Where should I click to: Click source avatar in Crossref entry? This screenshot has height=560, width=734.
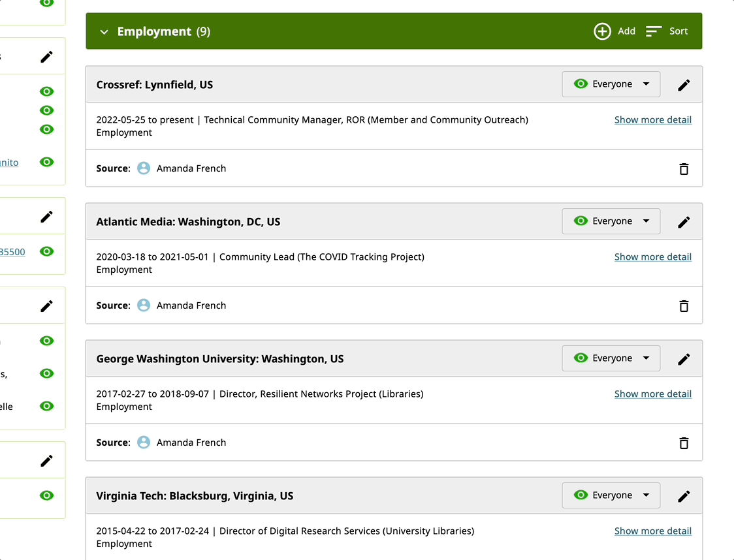(144, 168)
